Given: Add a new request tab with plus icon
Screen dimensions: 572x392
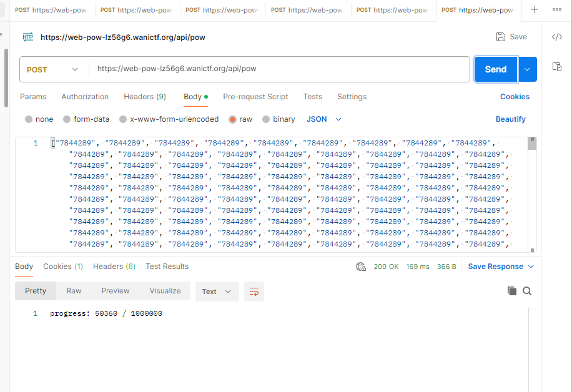Looking at the screenshot, I should [534, 9].
